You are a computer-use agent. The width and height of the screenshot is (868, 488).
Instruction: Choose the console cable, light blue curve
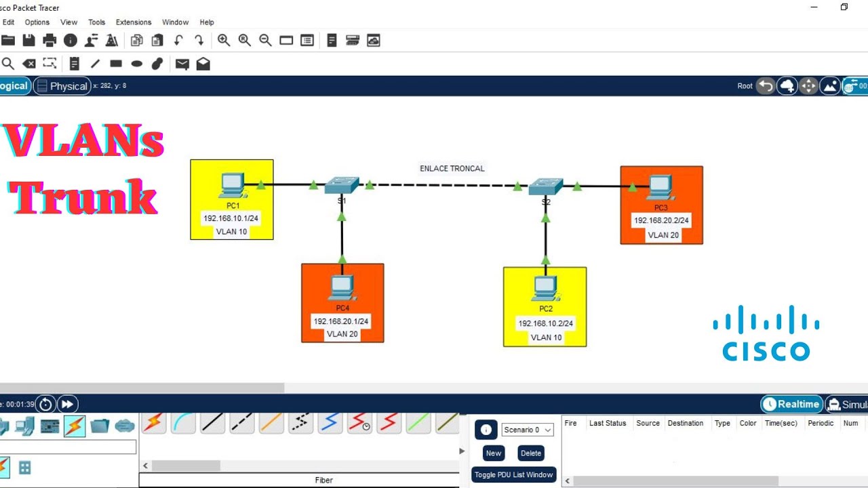(184, 423)
